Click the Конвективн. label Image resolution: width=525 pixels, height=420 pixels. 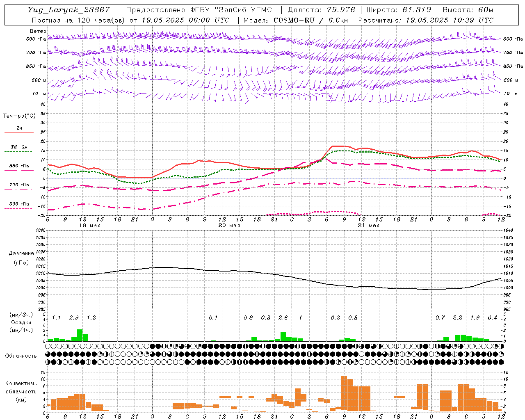[x=21, y=383]
